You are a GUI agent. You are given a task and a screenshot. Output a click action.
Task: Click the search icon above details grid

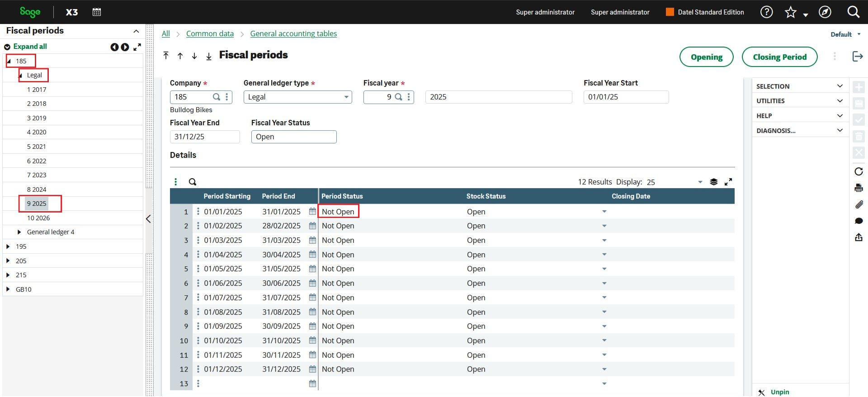point(193,182)
